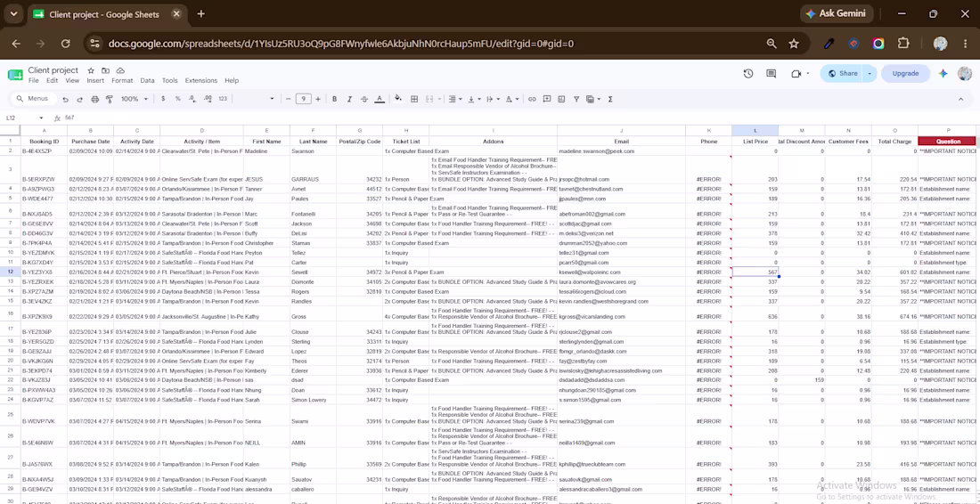Image resolution: width=980 pixels, height=504 pixels.
Task: Select the column L header
Action: (x=755, y=131)
